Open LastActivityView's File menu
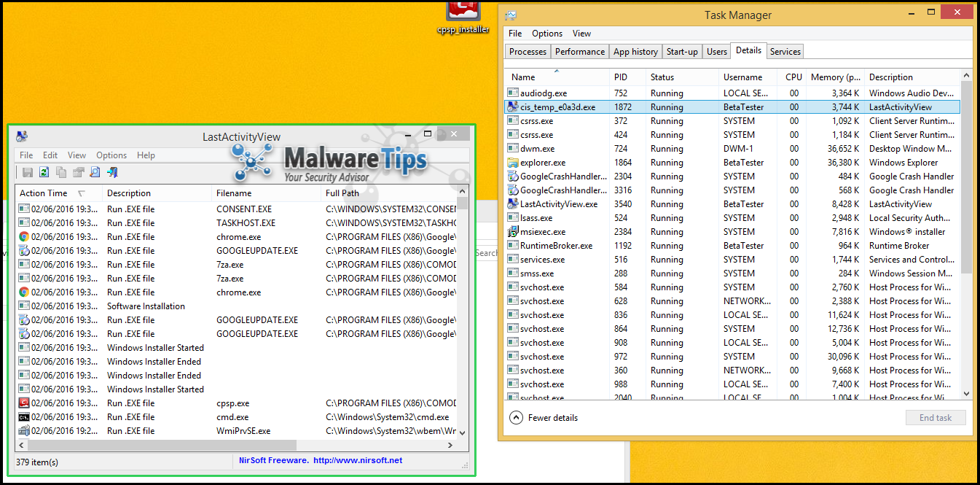Screen dimensions: 980x485 [26, 155]
